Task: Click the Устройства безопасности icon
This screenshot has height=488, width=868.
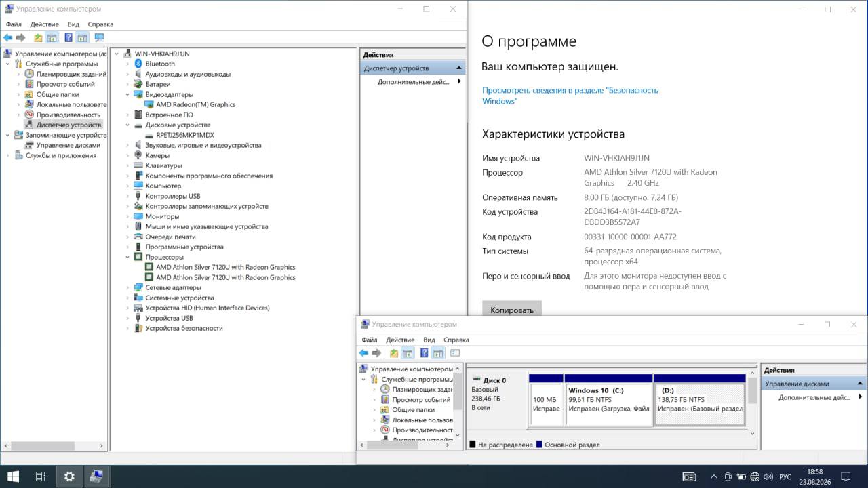Action: pyautogui.click(x=138, y=328)
